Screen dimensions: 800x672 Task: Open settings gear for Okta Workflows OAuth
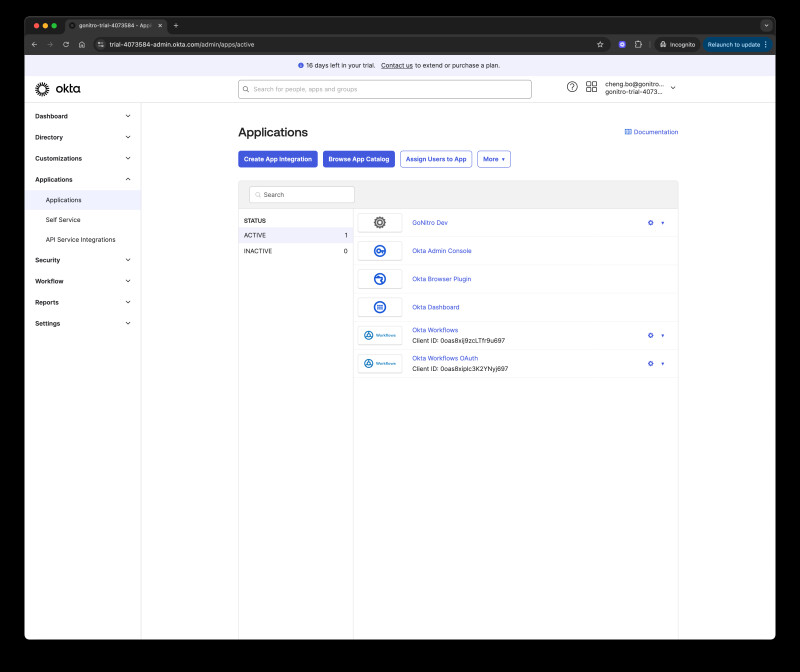click(x=651, y=363)
